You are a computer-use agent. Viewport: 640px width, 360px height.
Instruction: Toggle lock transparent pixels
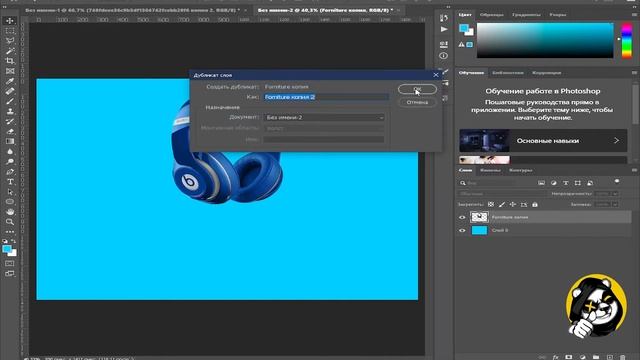point(491,204)
